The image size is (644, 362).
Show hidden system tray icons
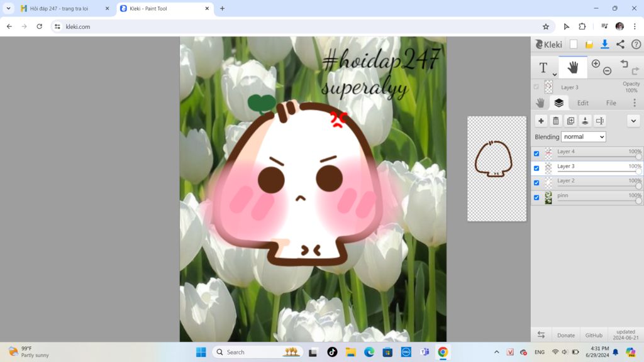tap(497, 352)
